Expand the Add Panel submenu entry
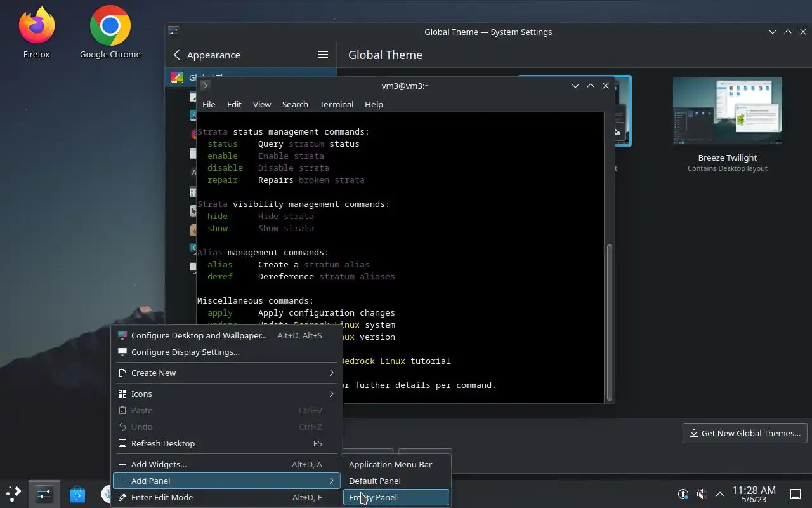Image resolution: width=812 pixels, height=508 pixels. click(226, 481)
